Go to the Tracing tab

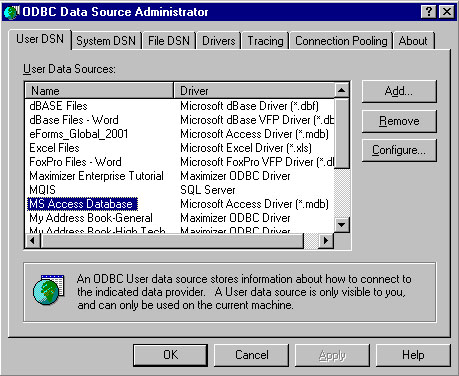[x=265, y=41]
